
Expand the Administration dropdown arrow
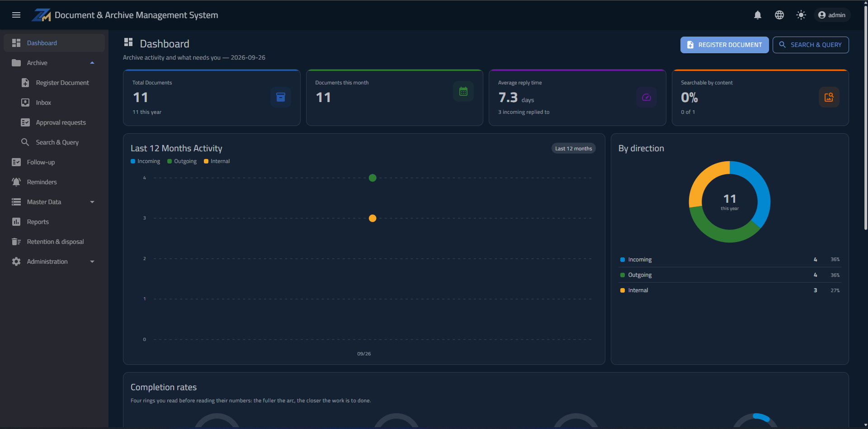(92, 261)
